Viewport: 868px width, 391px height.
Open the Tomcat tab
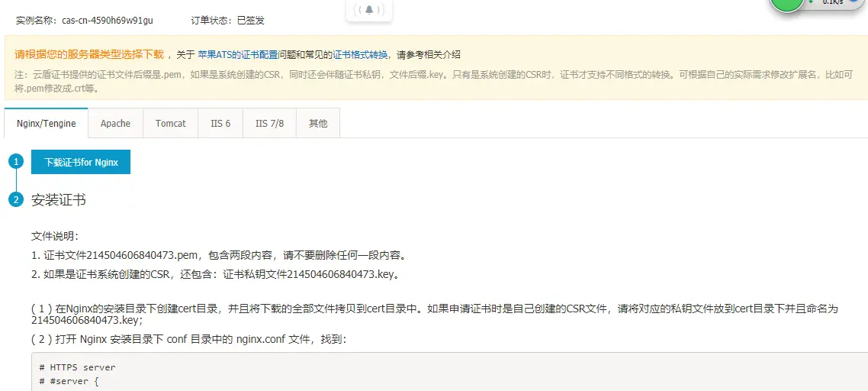tap(171, 123)
